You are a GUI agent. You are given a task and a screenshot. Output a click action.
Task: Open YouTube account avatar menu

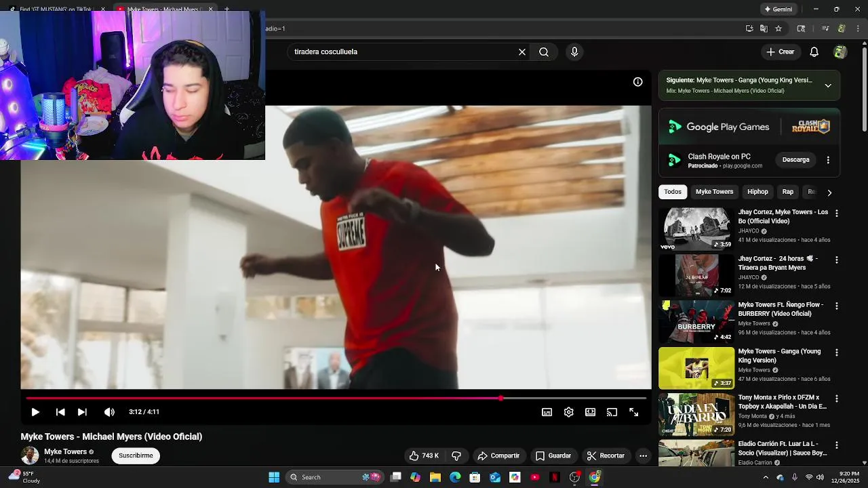tap(840, 52)
